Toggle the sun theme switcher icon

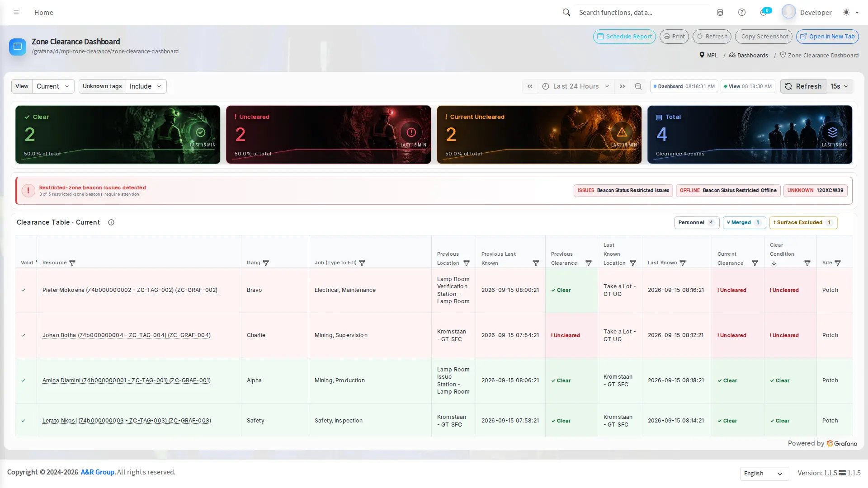(x=846, y=12)
